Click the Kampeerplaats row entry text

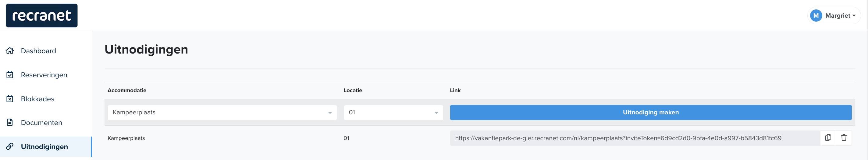pos(126,138)
